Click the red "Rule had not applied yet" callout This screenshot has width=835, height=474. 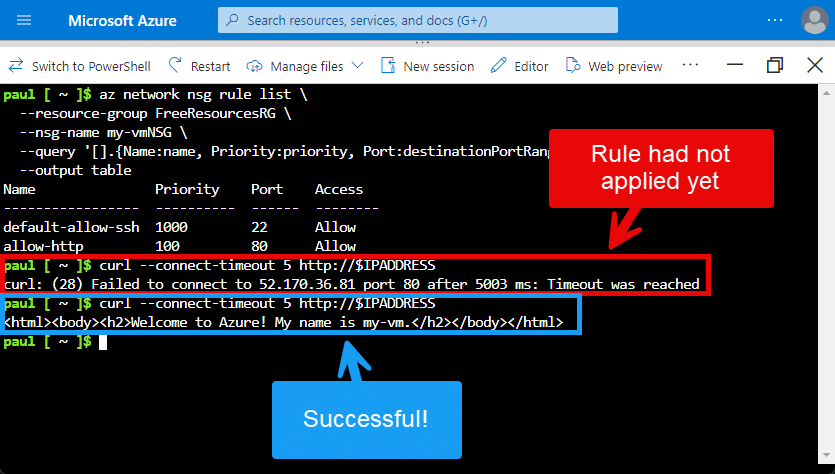point(660,167)
